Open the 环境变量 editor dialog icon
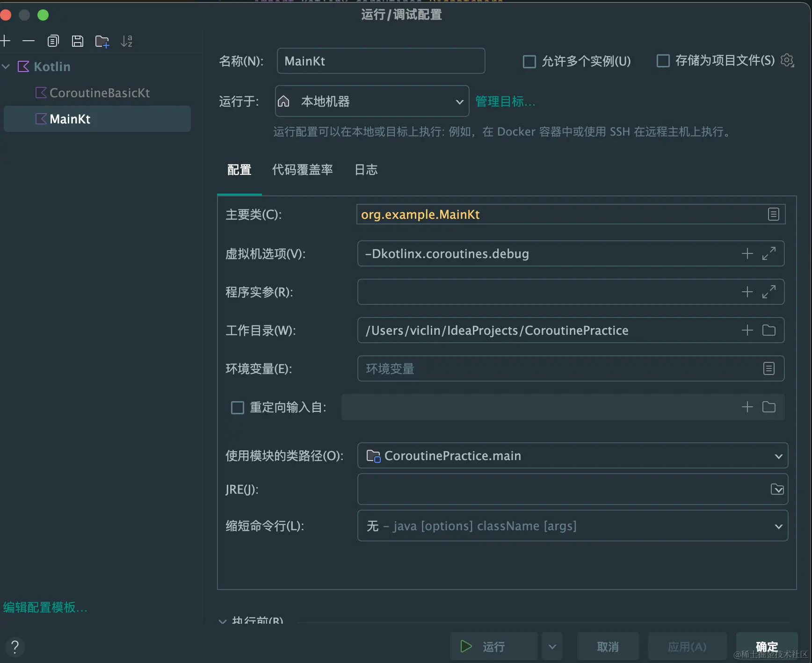812x663 pixels. tap(769, 368)
